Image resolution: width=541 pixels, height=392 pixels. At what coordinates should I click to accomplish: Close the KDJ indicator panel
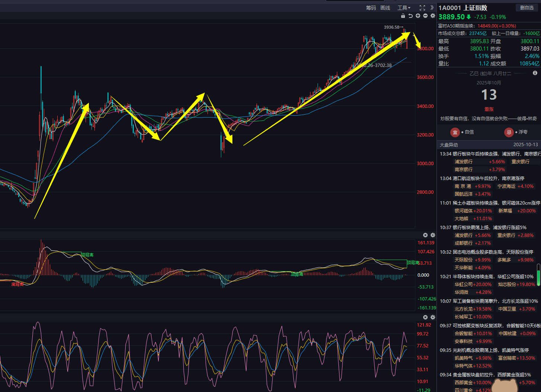point(425,317)
